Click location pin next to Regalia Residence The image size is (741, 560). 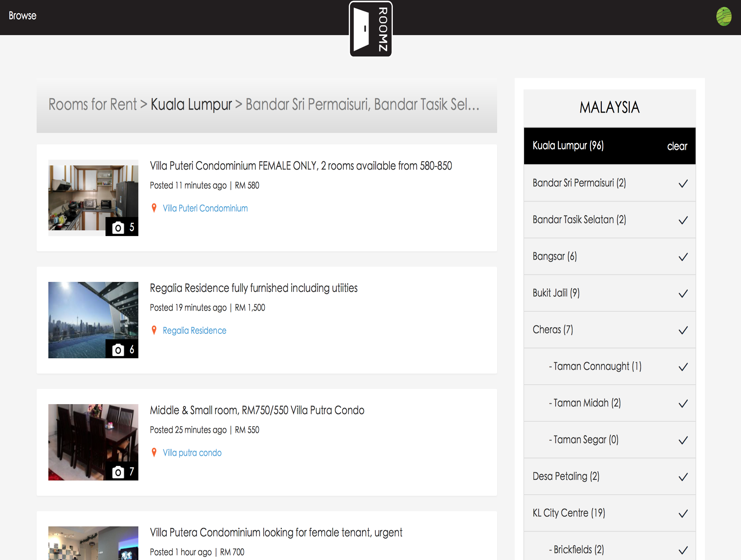(154, 330)
